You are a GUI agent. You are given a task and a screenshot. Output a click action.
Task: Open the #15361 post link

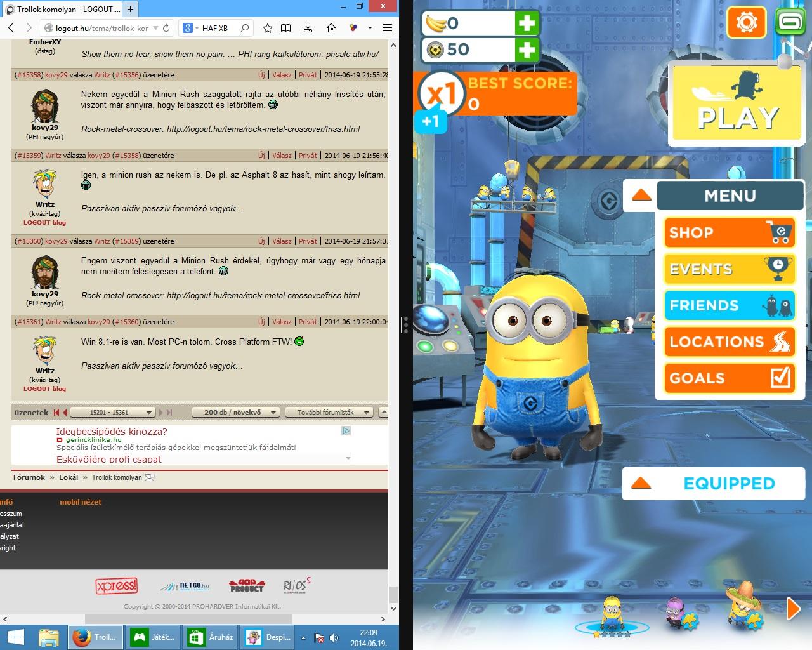click(29, 322)
